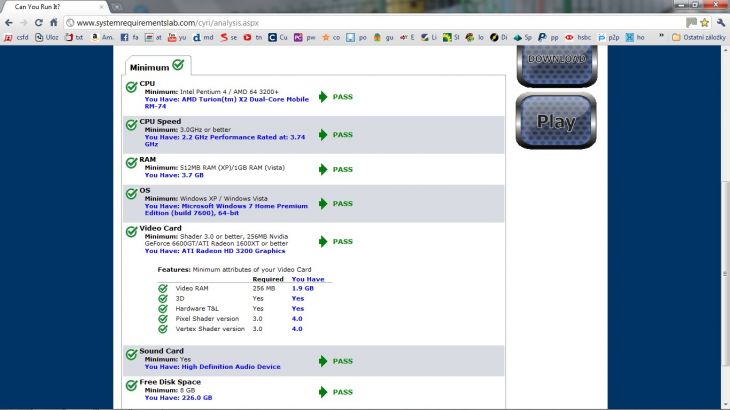Open the browser home page icon
The height and width of the screenshot is (410, 730).
54,23
